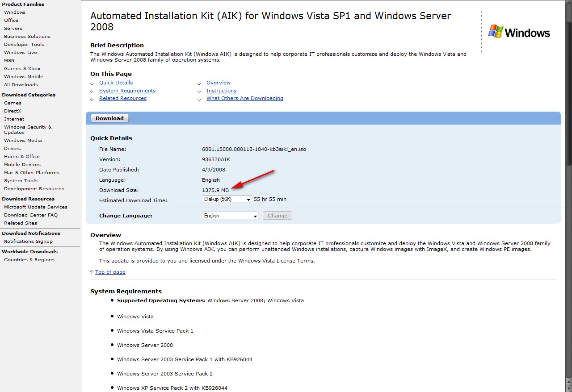
Task: Open Developer Tools sidebar item
Action: point(24,45)
